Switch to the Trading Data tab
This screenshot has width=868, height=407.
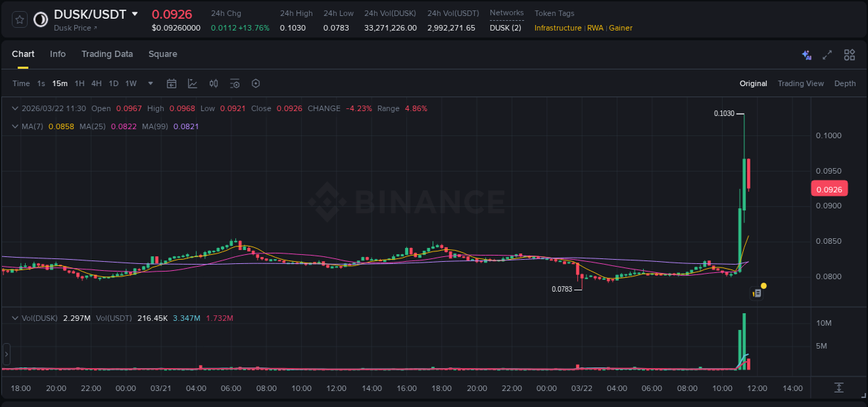coord(107,54)
